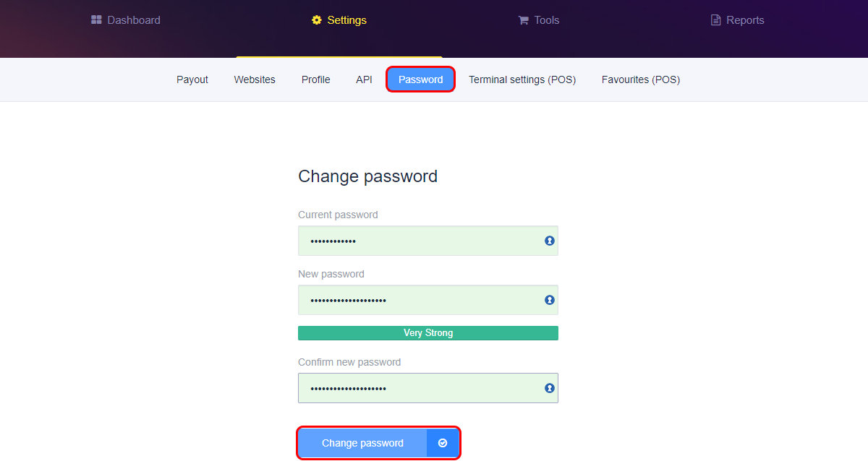Image resolution: width=868 pixels, height=461 pixels.
Task: Go to Favourites (POS) tab
Action: pos(641,79)
